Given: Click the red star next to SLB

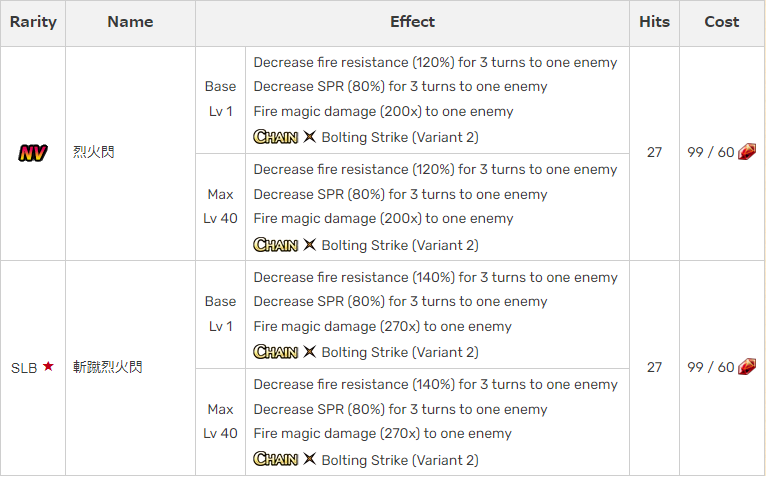Looking at the screenshot, I should (48, 366).
